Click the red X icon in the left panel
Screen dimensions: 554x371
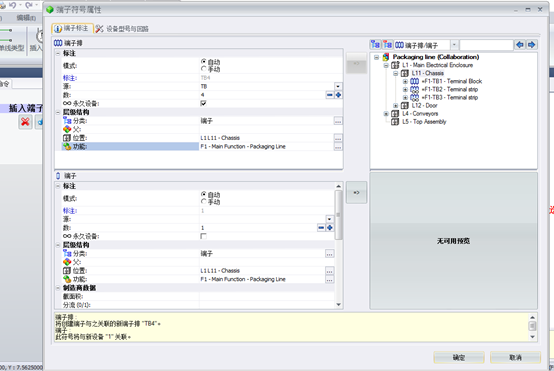[x=25, y=122]
